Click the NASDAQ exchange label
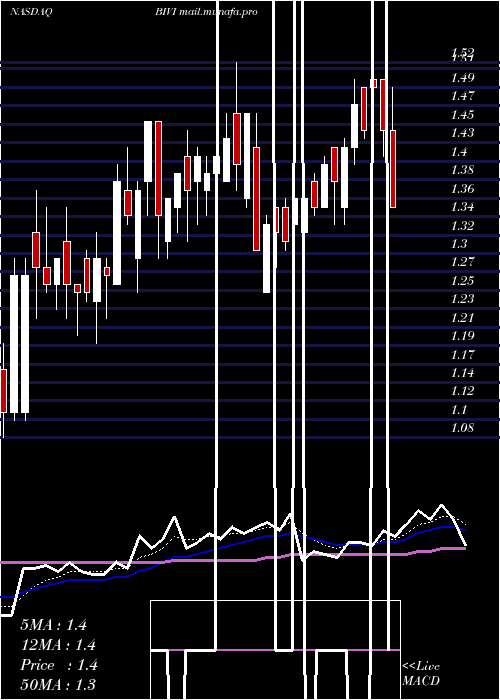 point(31,12)
